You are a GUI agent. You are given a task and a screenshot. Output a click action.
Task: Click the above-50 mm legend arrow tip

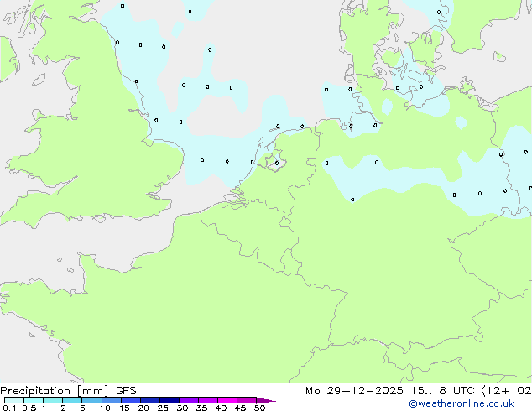pos(266,400)
